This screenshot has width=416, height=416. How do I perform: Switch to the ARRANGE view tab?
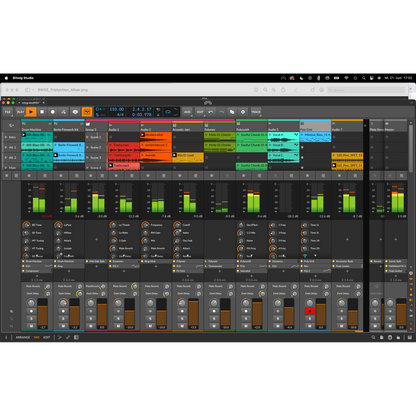coord(23,337)
